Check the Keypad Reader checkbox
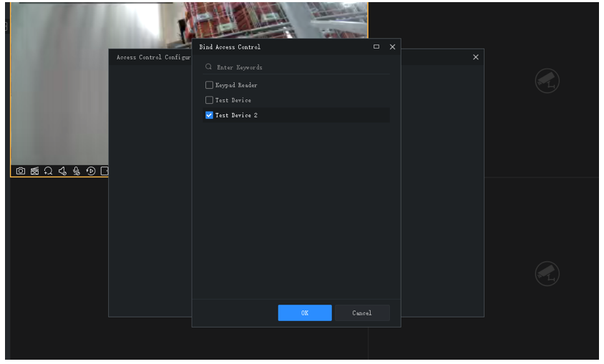The width and height of the screenshot is (604, 364). coord(209,85)
